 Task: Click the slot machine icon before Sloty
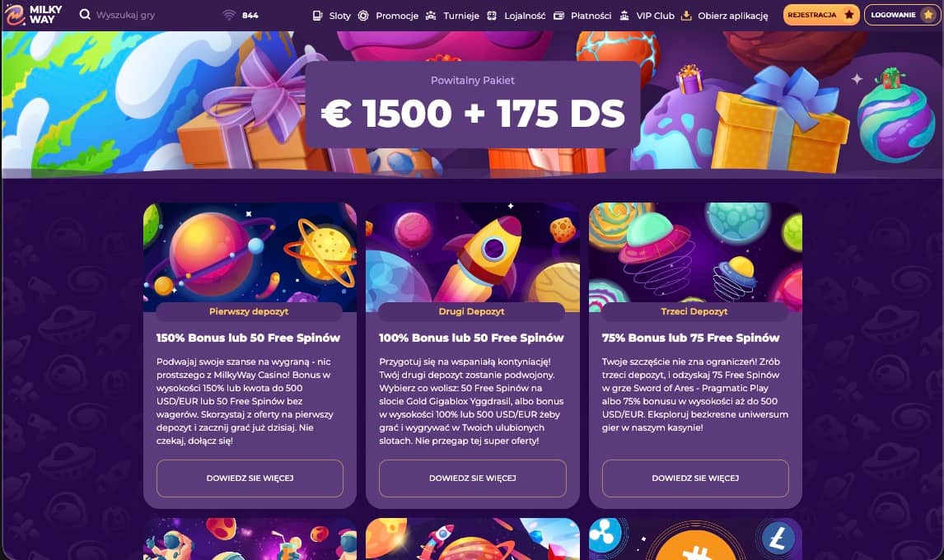[x=317, y=16]
